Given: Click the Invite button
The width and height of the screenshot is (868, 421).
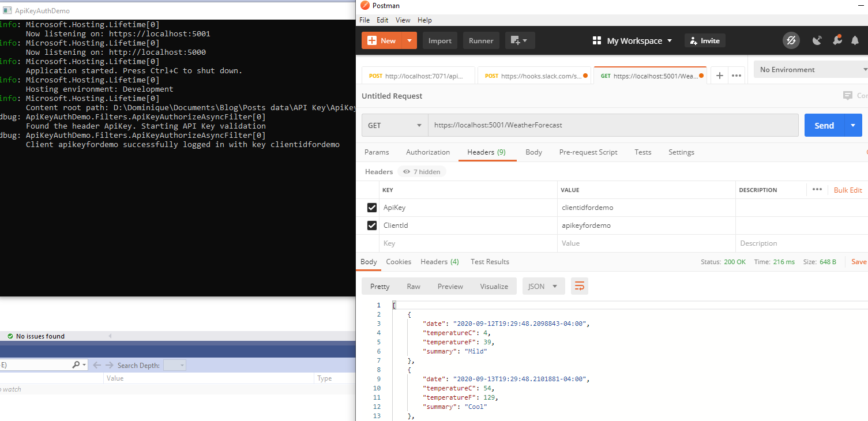Looking at the screenshot, I should coord(705,41).
